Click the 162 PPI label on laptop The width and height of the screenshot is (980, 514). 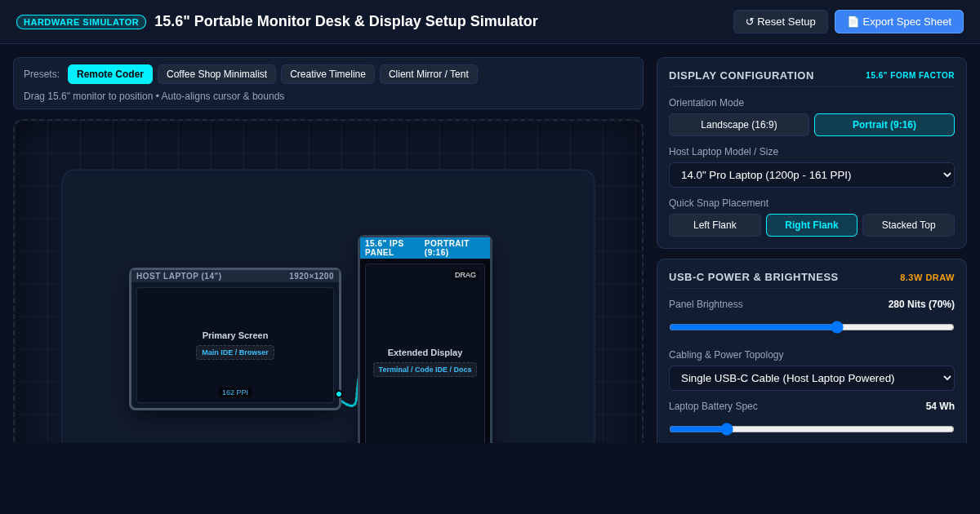pyautogui.click(x=235, y=392)
